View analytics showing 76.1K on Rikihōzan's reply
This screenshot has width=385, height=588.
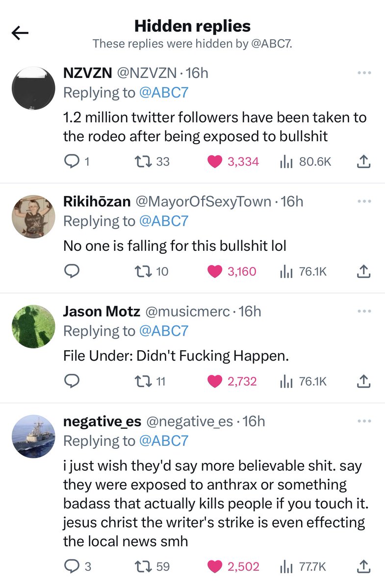tap(303, 271)
